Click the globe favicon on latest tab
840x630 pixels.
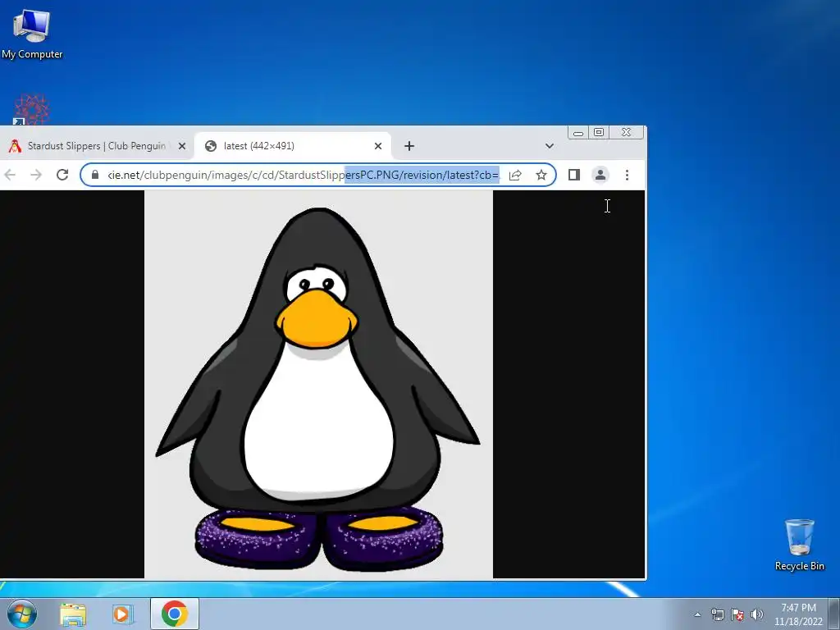(x=211, y=146)
